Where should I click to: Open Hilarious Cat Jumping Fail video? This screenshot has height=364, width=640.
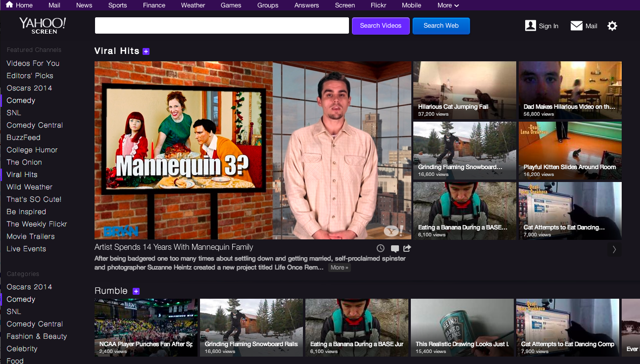pyautogui.click(x=465, y=91)
